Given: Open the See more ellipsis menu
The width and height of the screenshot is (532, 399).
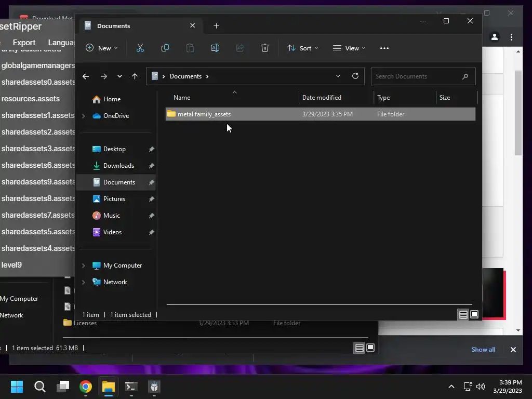Looking at the screenshot, I should (x=384, y=48).
